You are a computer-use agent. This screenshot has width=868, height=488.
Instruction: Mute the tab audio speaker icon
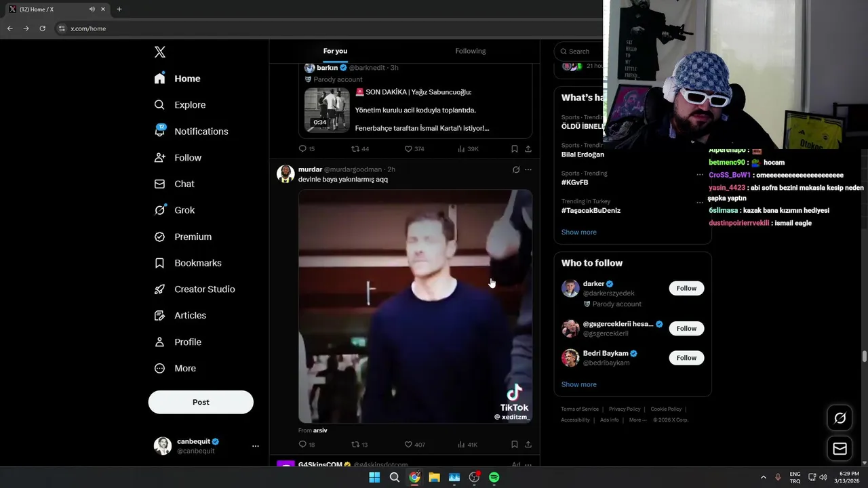coord(92,9)
